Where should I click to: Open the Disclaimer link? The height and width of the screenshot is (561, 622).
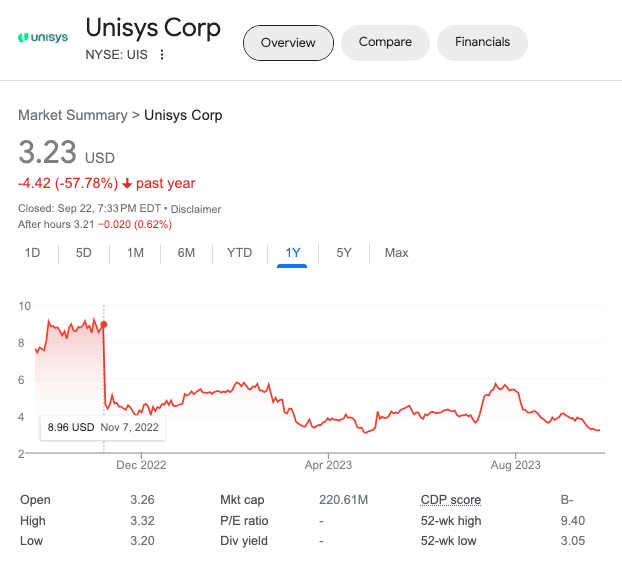point(196,209)
